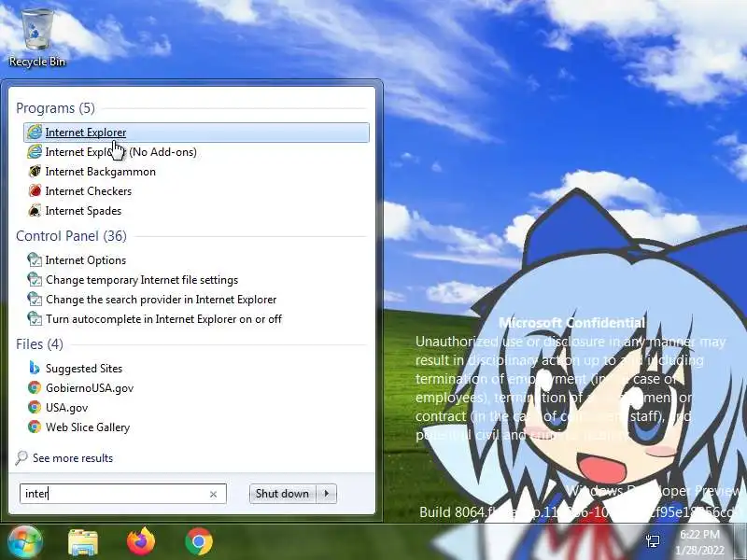Open Turn autocomplete in Internet Explorer on or off
747x560 pixels.
pos(164,318)
